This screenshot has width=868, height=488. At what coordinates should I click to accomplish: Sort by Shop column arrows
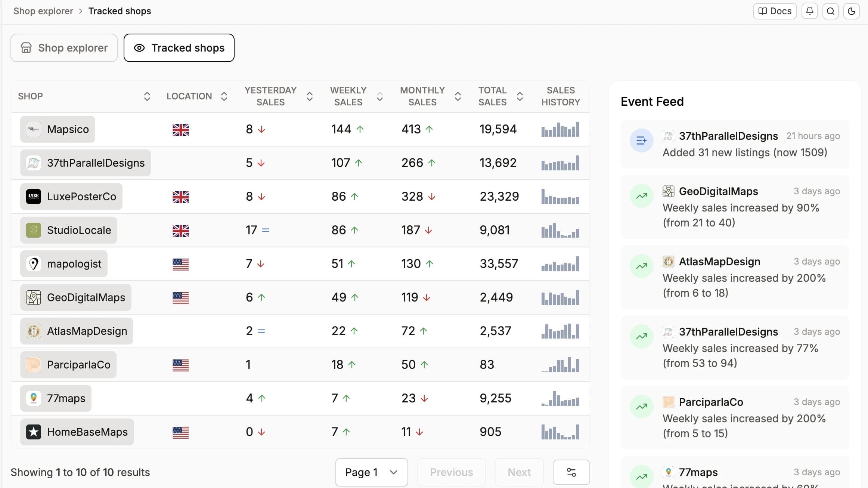tap(147, 96)
